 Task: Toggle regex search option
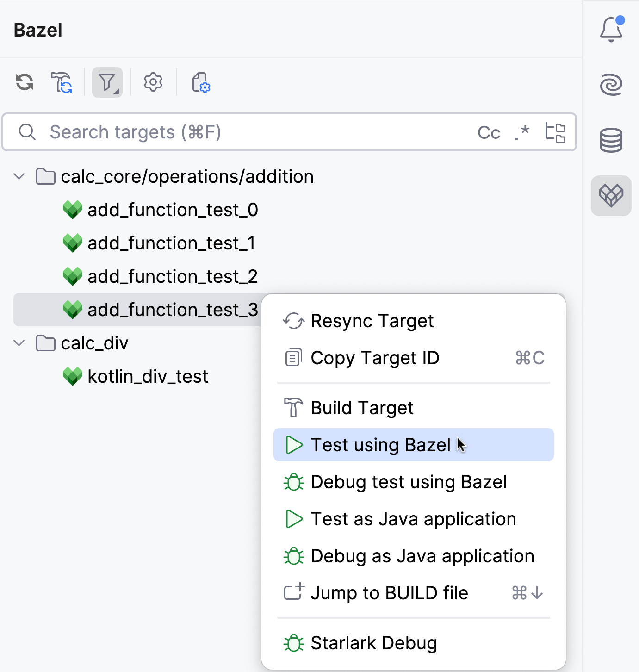point(522,132)
